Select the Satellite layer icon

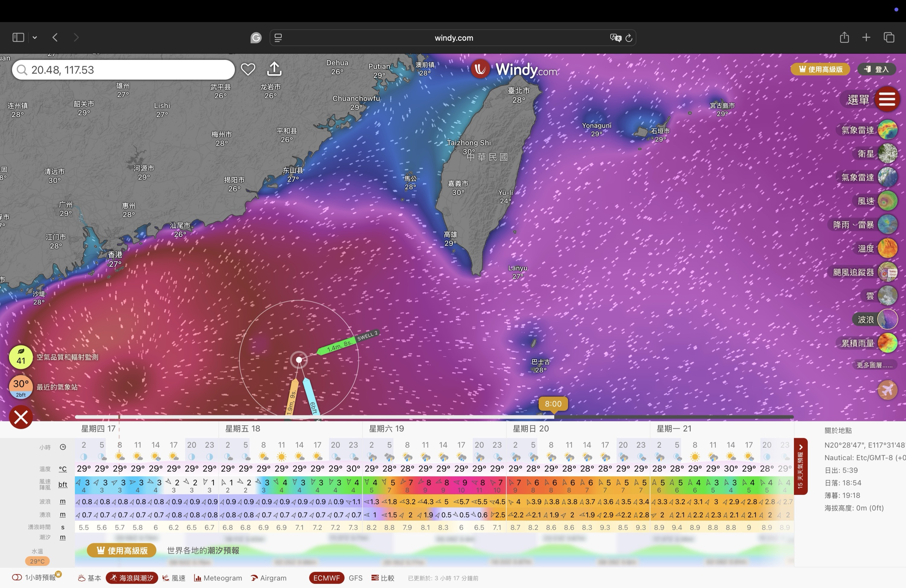[887, 154]
